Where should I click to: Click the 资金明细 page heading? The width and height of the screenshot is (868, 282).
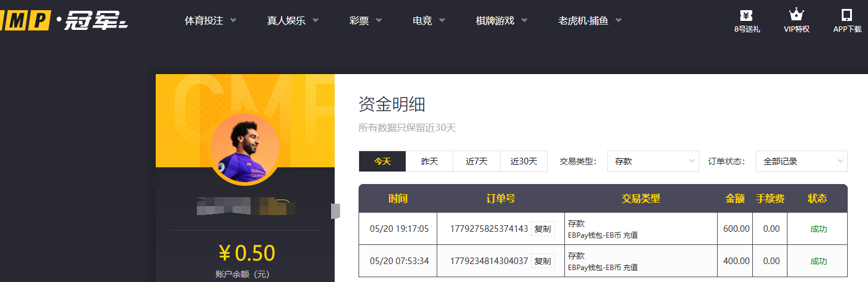pos(392,105)
